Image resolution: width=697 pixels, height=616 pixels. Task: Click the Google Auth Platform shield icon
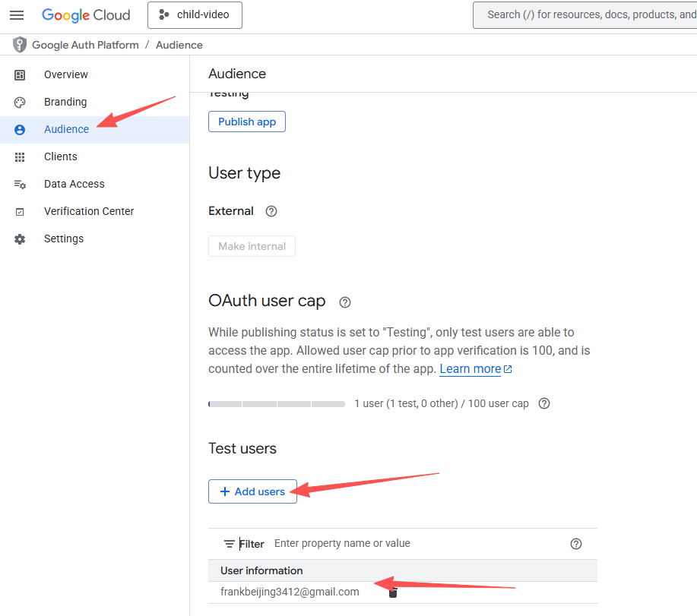click(x=19, y=45)
